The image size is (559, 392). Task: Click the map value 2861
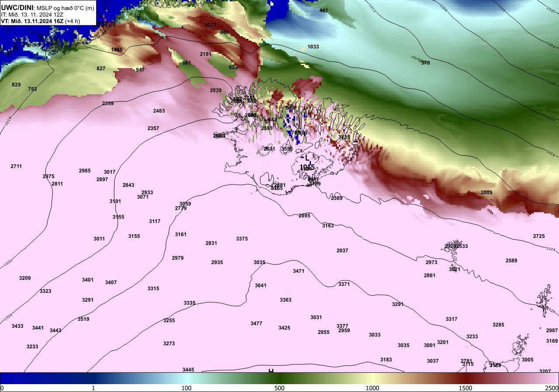(430, 275)
